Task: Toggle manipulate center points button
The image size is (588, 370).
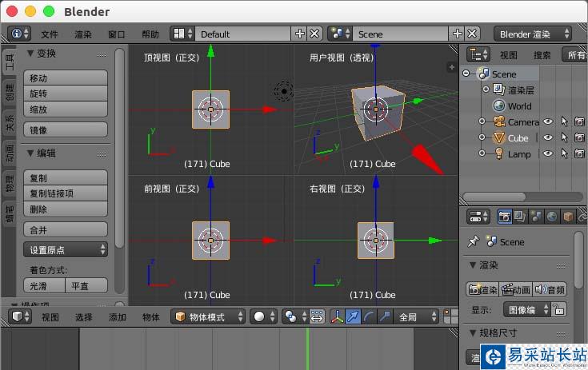Action: tap(317, 316)
